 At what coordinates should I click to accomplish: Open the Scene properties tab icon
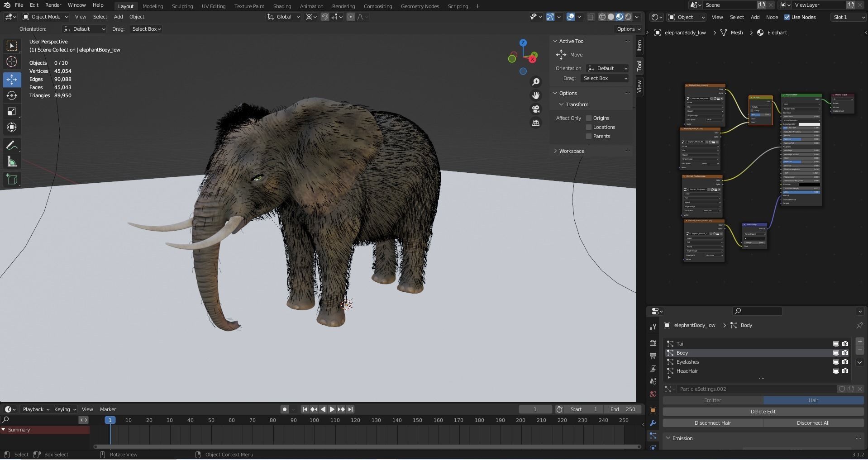[653, 381]
